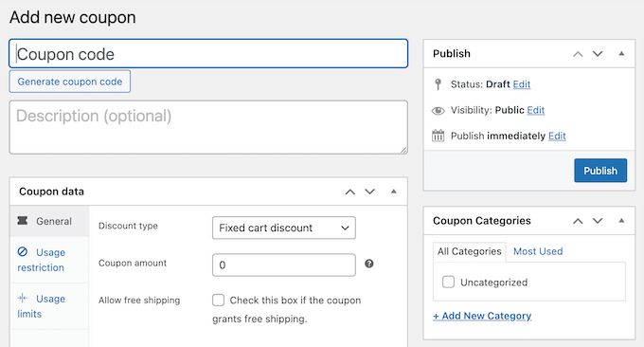
Task: Click the blue Publish button
Action: pyautogui.click(x=600, y=171)
